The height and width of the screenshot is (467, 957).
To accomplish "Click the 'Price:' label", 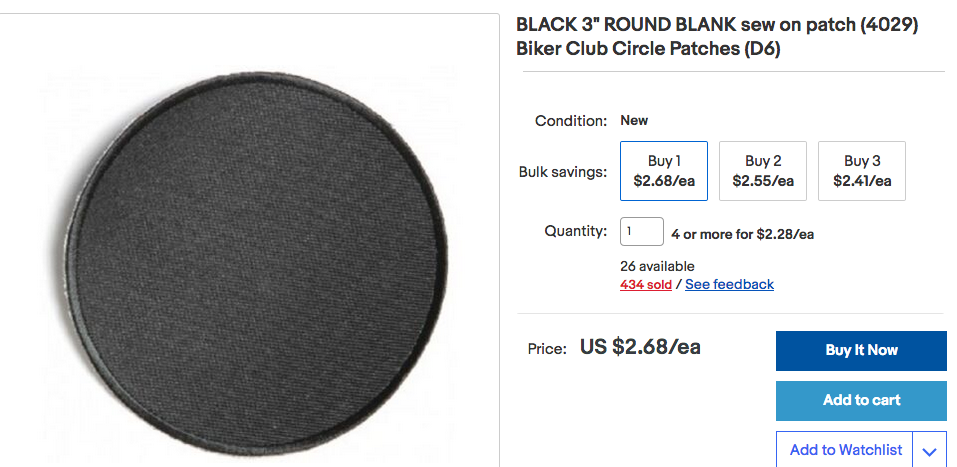I will pos(548,349).
